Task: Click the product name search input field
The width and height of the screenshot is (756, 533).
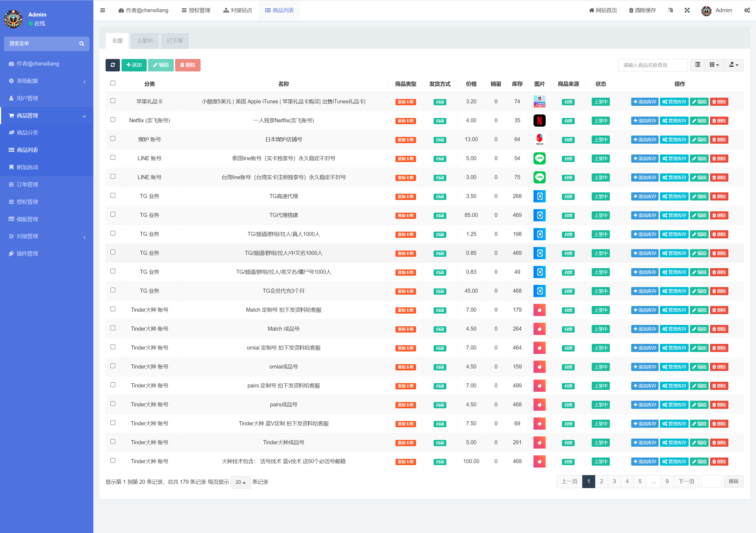Action: click(x=653, y=65)
